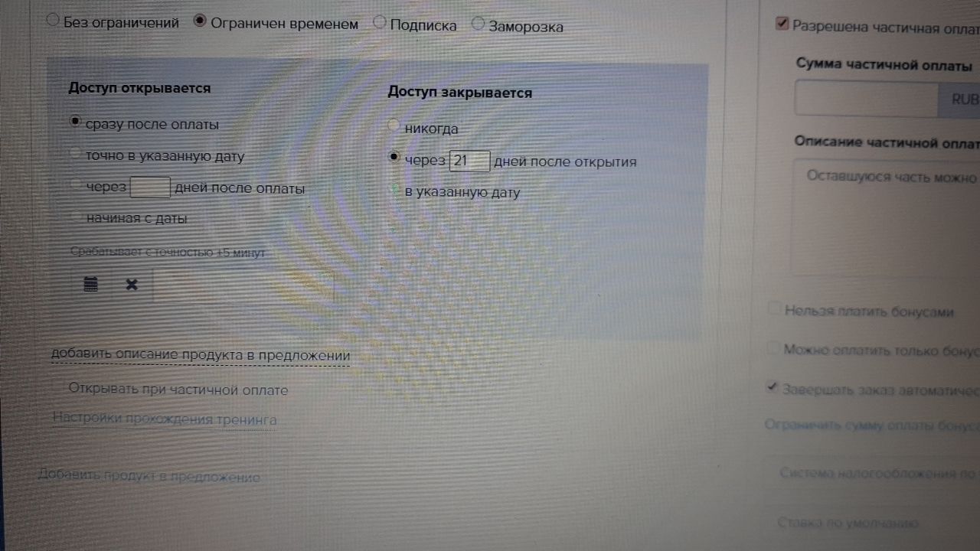The height and width of the screenshot is (551, 980).
Task: Pick the "начиная с даты" radio
Action: pyautogui.click(x=75, y=217)
